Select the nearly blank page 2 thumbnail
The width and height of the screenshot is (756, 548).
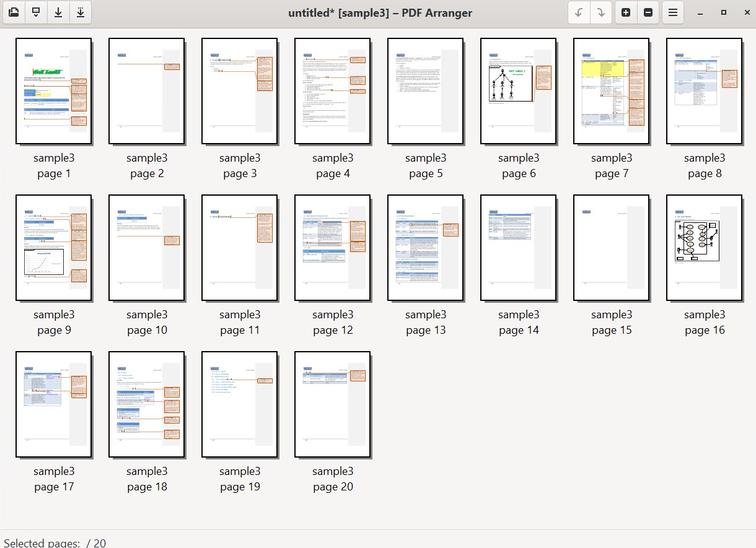tap(147, 91)
